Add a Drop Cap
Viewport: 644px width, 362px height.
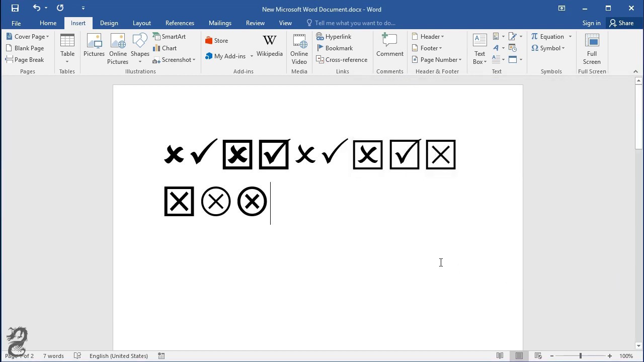tap(499, 60)
